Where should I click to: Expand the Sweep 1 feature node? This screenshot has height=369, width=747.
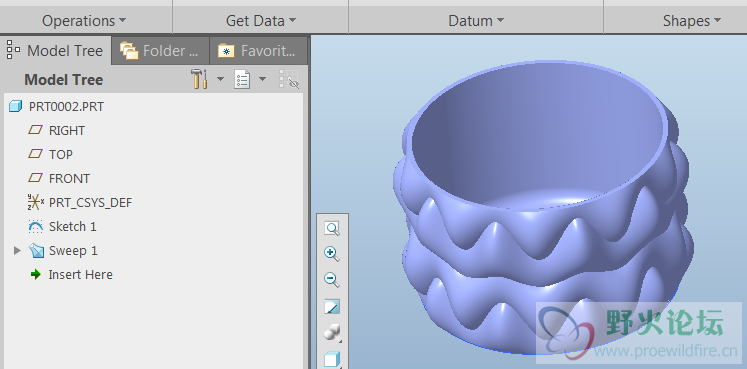click(x=18, y=250)
